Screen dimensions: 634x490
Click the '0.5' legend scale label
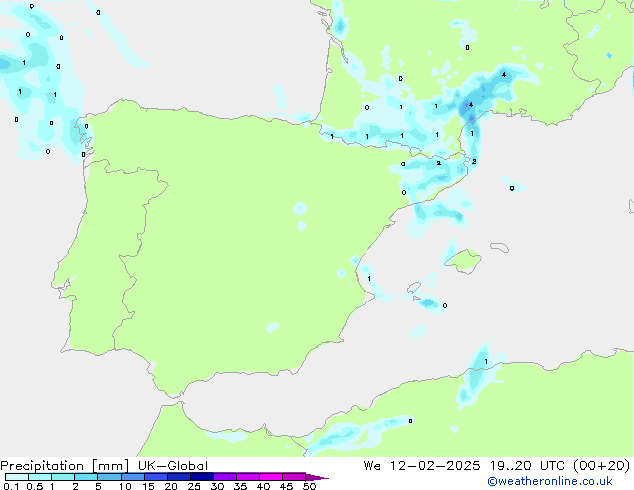point(34,486)
